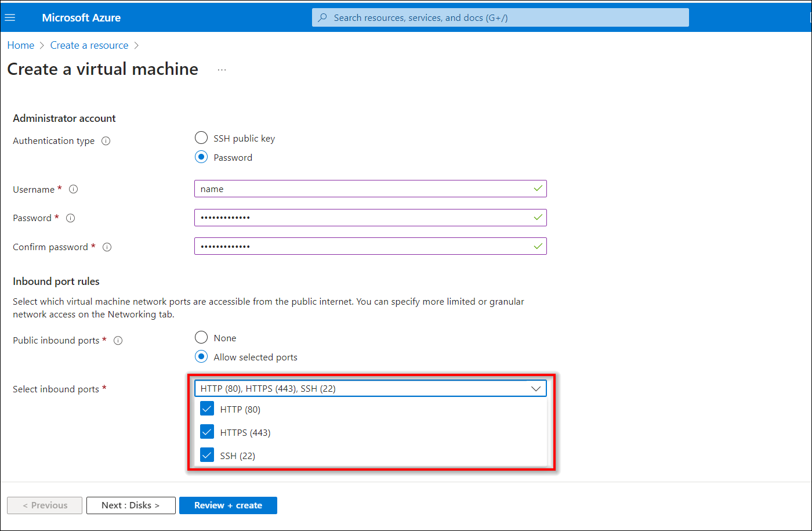Uncheck the HTTPS (443) port

point(207,432)
